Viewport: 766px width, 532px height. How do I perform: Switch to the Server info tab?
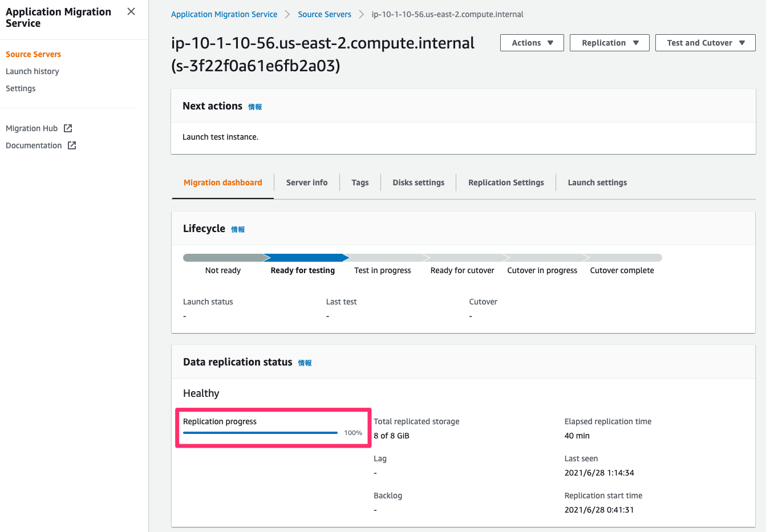pyautogui.click(x=307, y=182)
